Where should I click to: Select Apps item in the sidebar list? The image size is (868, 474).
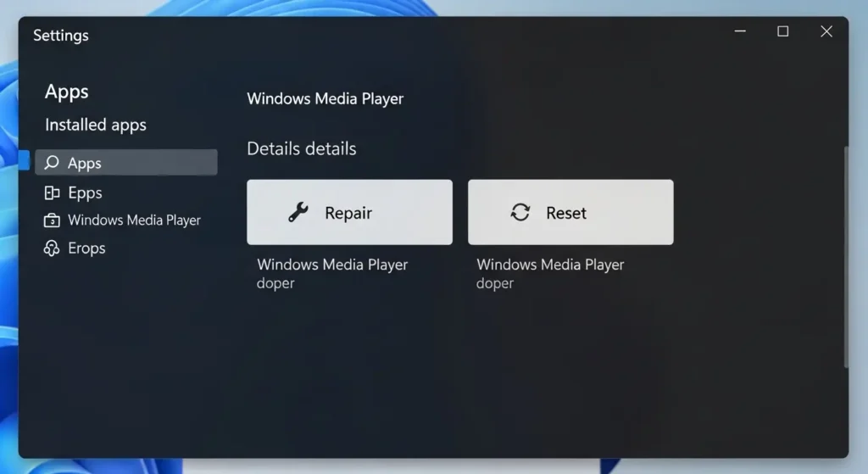click(x=126, y=162)
